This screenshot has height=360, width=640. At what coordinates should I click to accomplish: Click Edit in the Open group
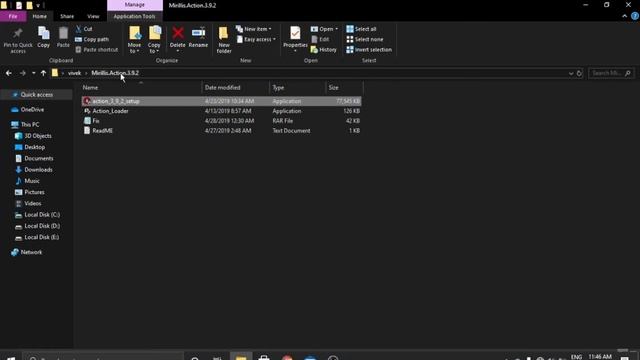[x=320, y=39]
